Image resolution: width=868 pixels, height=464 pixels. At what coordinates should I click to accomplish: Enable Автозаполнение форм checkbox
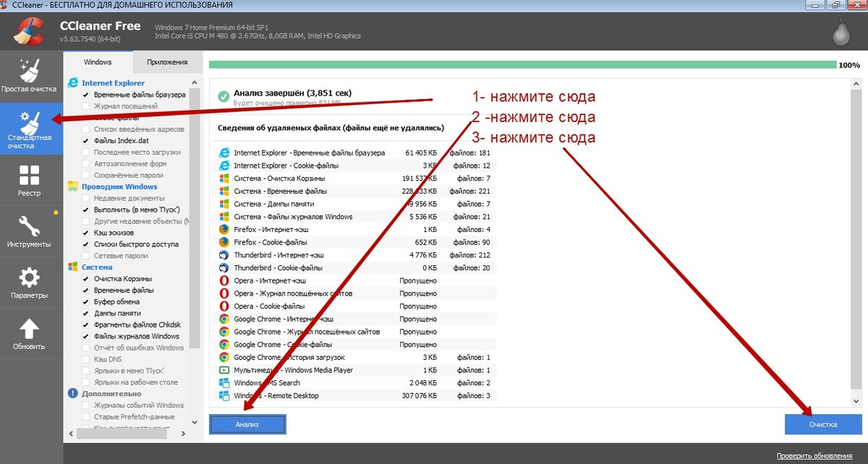[x=86, y=163]
